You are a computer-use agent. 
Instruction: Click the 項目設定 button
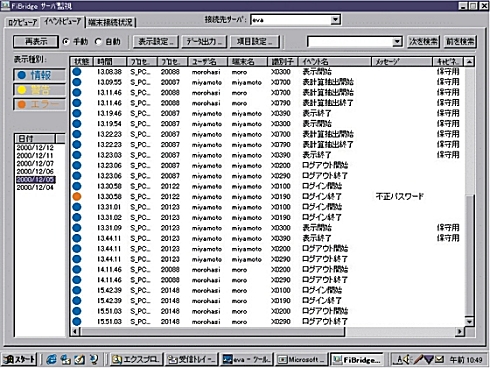tap(254, 42)
